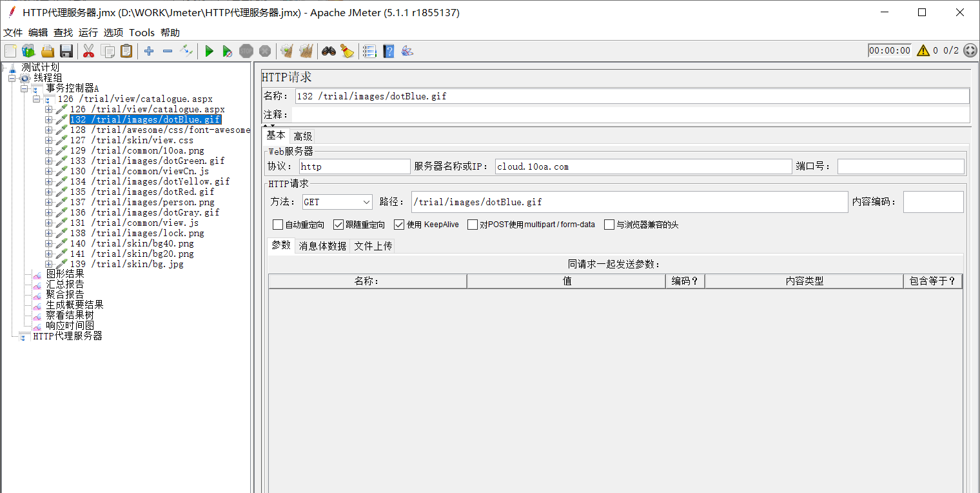Click the Copy icon in toolbar

(x=108, y=51)
